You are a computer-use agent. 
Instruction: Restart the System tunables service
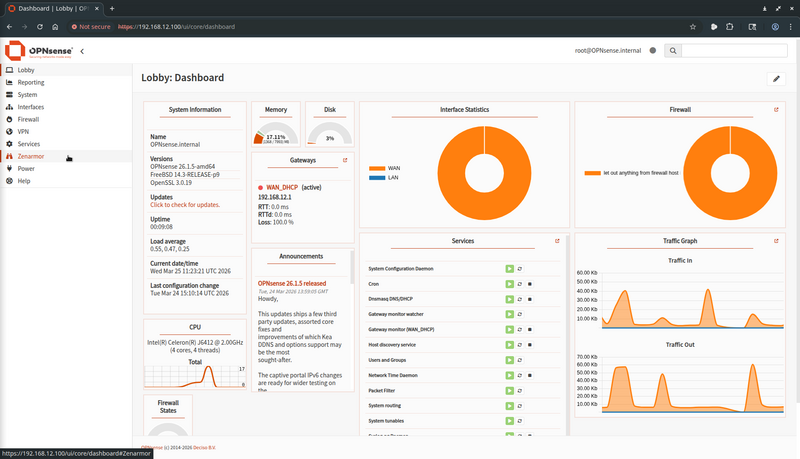(520, 421)
